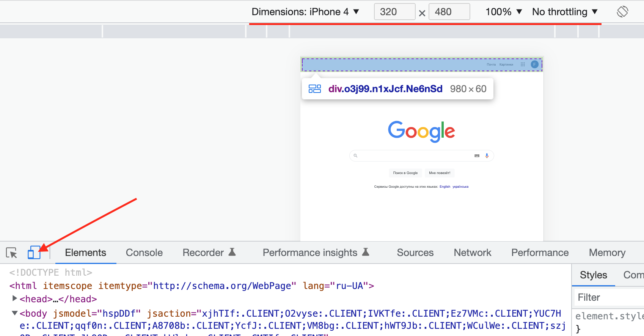Click the Картинки link in header
The image size is (644, 336).
(506, 64)
